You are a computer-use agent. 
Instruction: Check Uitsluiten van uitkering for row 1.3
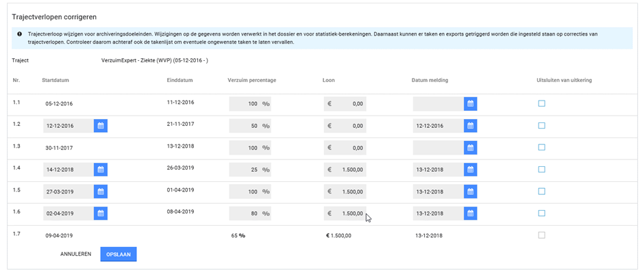tap(541, 148)
